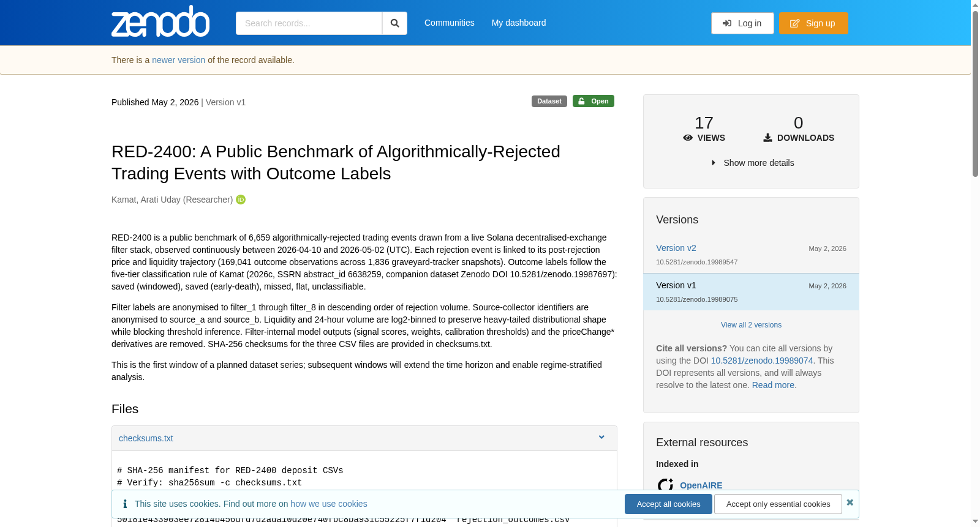
Task: Open the OpenAIRE link
Action: click(x=701, y=485)
